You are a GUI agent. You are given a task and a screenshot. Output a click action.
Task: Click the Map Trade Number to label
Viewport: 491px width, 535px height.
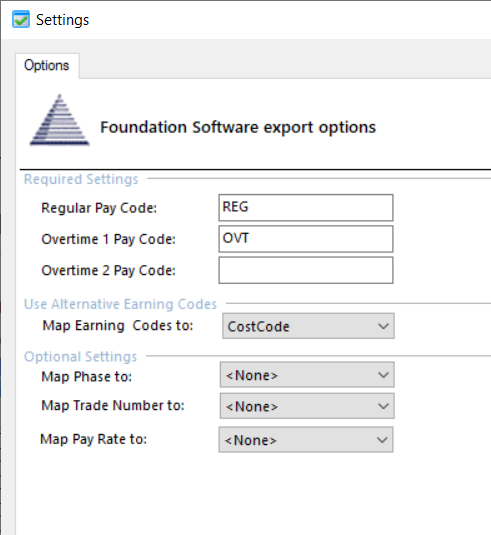click(x=113, y=406)
